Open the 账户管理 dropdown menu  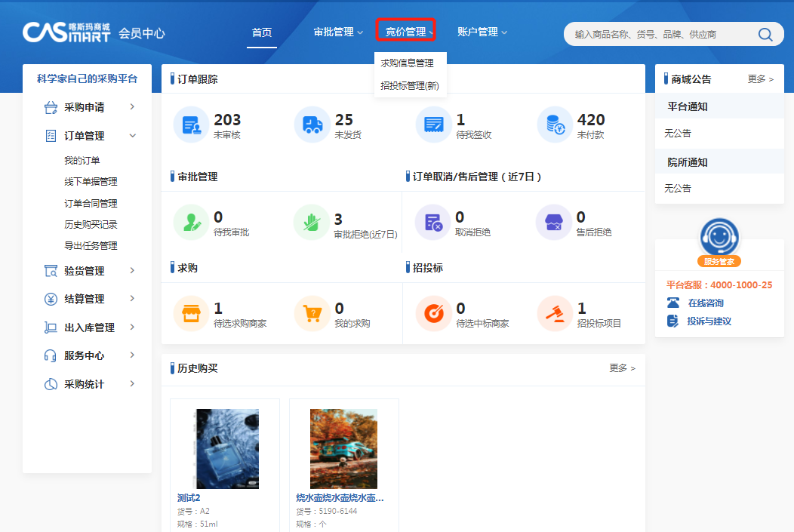(482, 32)
